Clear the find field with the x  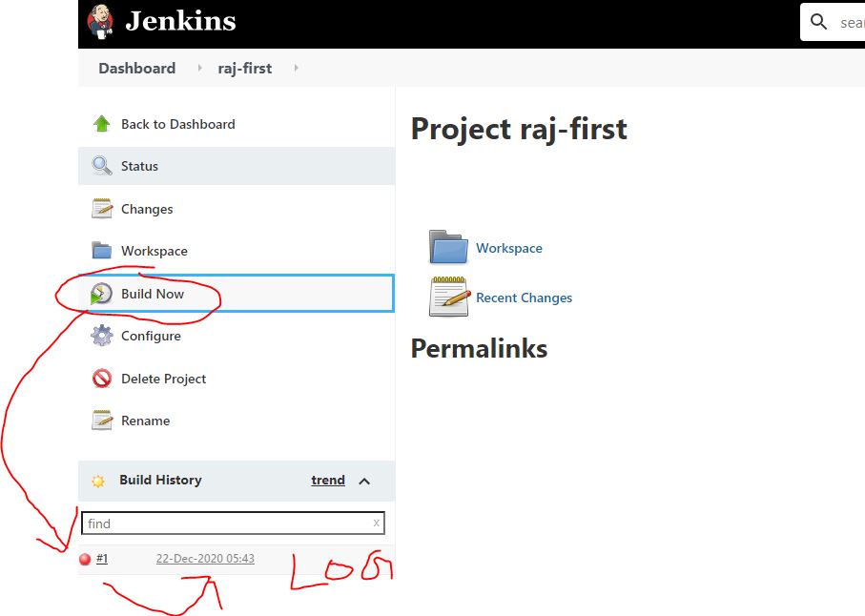coord(376,524)
